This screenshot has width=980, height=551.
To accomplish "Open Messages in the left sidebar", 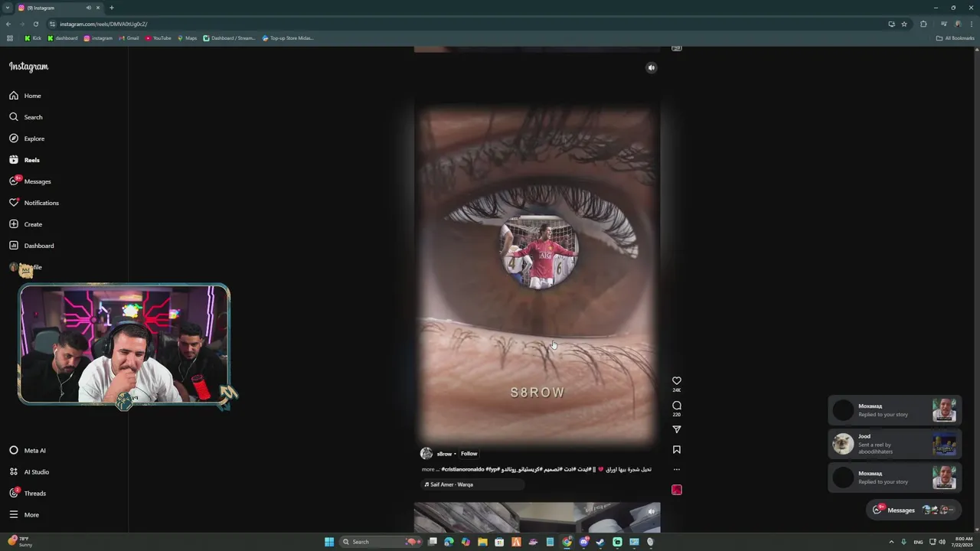I will pos(30,181).
